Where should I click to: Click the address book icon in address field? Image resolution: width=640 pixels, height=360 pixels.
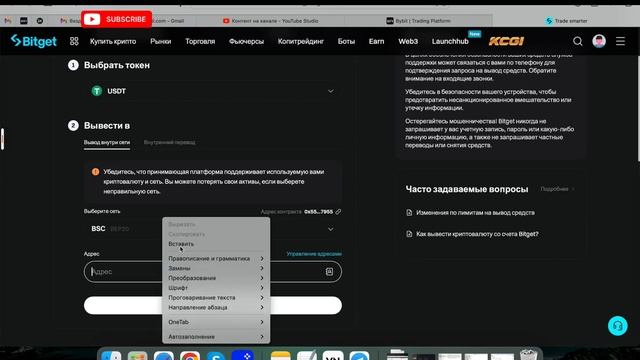point(329,271)
